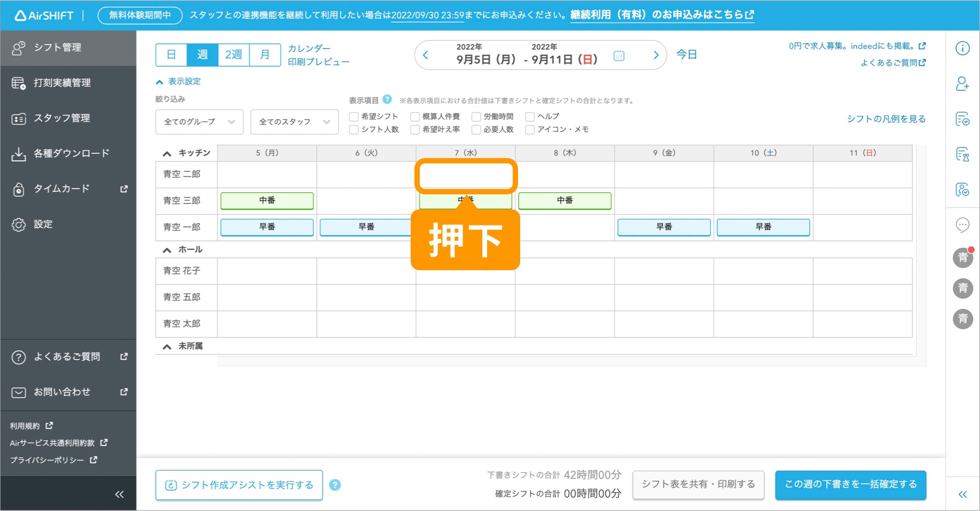980x511 pixels.
Task: Open the シフトの凡例を見る link
Action: (x=886, y=119)
